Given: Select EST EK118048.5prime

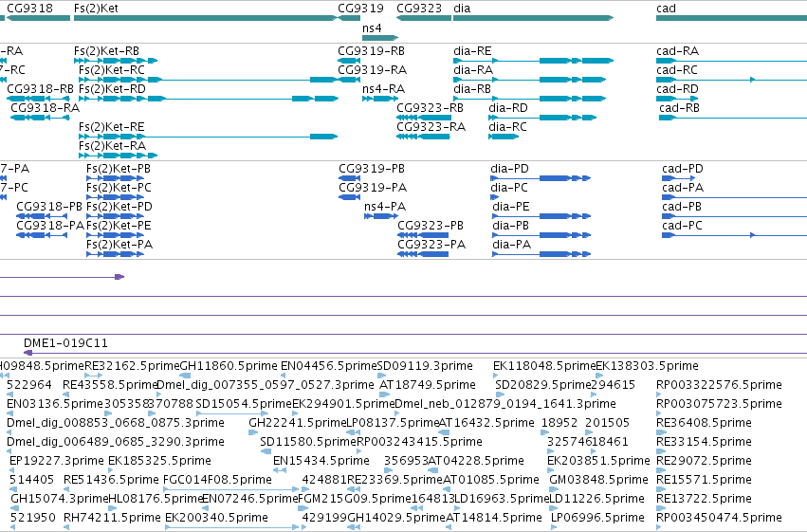Looking at the screenshot, I should point(544,366).
